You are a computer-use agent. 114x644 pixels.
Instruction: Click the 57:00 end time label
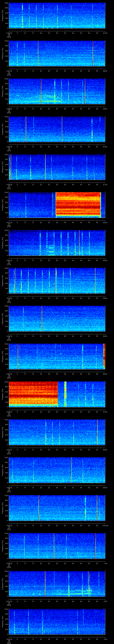click(105, 412)
